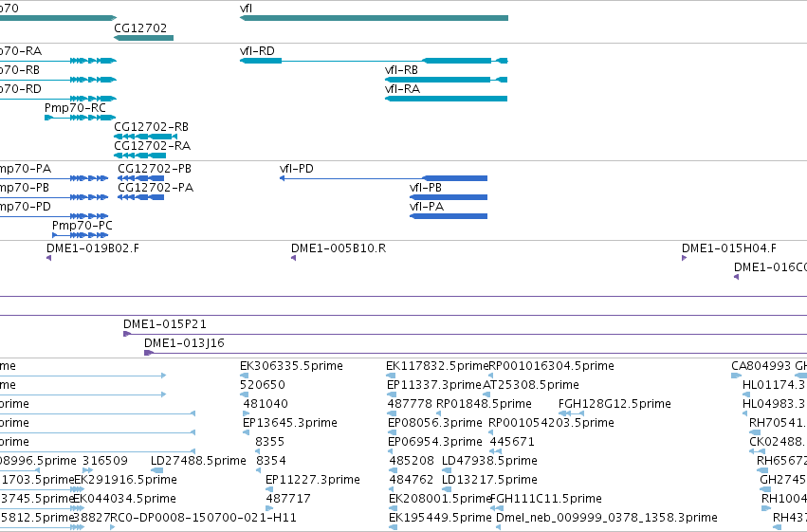Select EST 8355
Screen dimensions: 807x532
pos(269,442)
